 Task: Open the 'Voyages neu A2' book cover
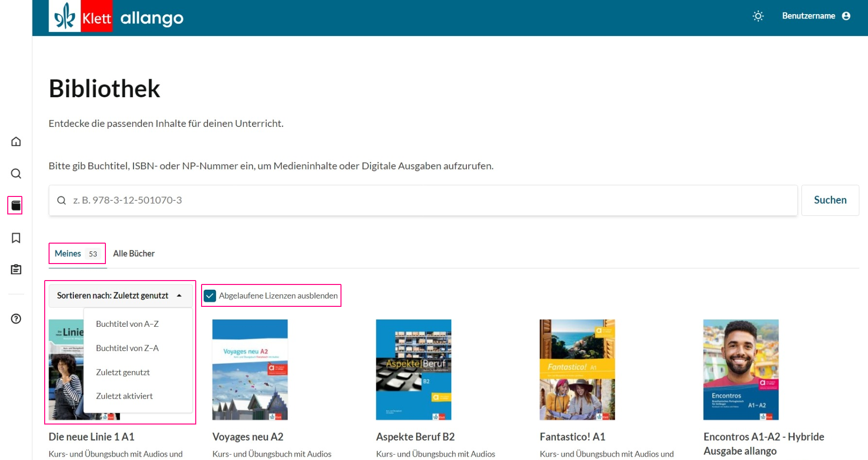(x=250, y=370)
